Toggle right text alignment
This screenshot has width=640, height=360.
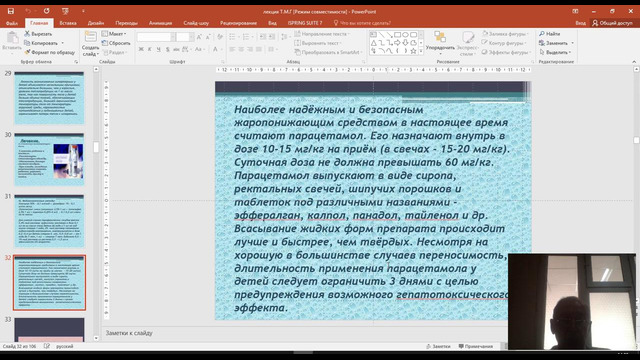coord(250,49)
